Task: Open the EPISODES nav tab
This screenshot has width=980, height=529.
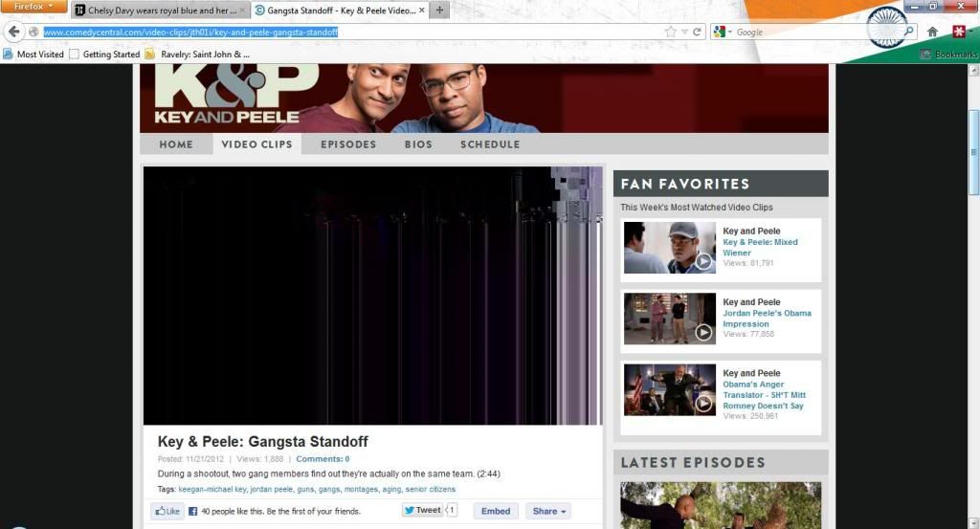Action: (348, 144)
